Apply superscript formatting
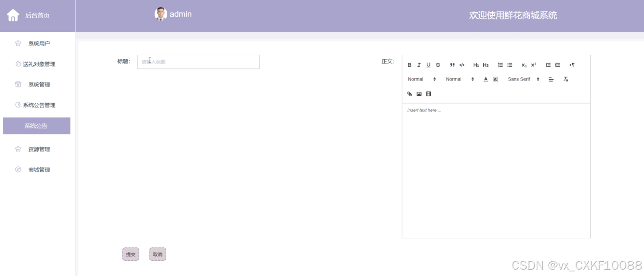The height and width of the screenshot is (276, 644). pos(533,65)
